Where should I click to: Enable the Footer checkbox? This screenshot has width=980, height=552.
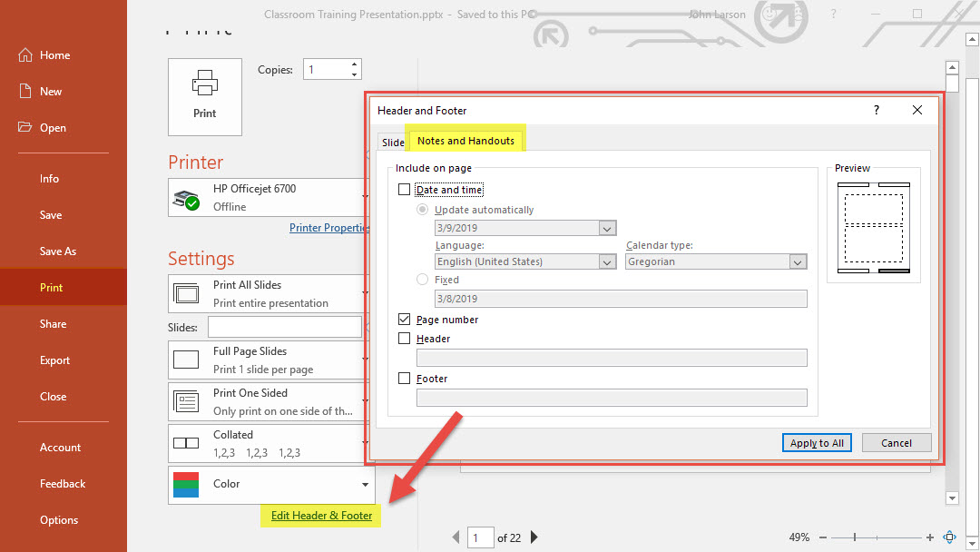[x=405, y=379]
